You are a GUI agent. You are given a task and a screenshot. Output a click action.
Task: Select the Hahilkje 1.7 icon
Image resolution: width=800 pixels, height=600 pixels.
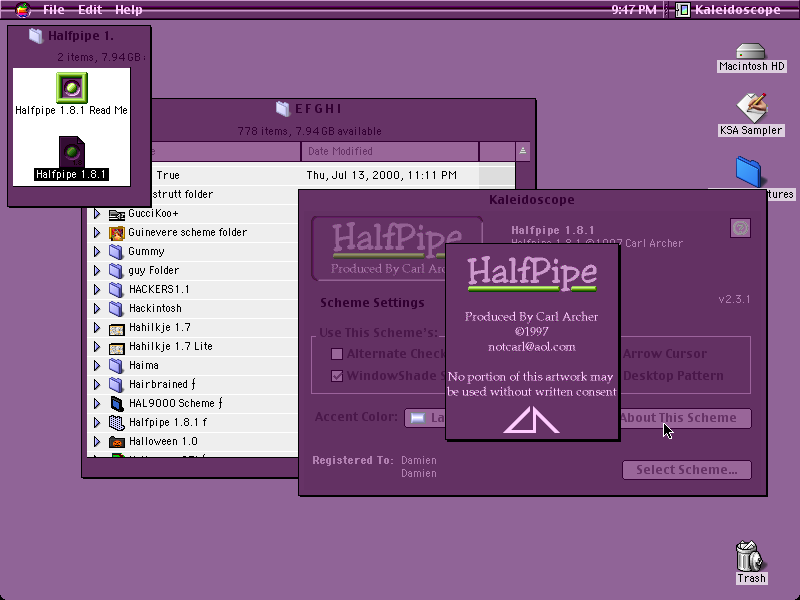[117, 329]
